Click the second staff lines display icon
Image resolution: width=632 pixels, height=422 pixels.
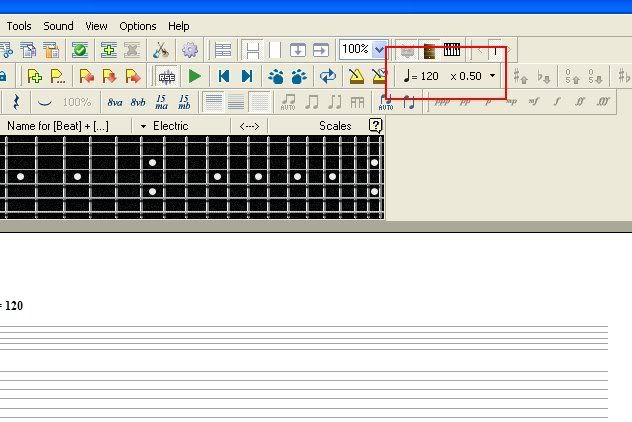pos(236,102)
